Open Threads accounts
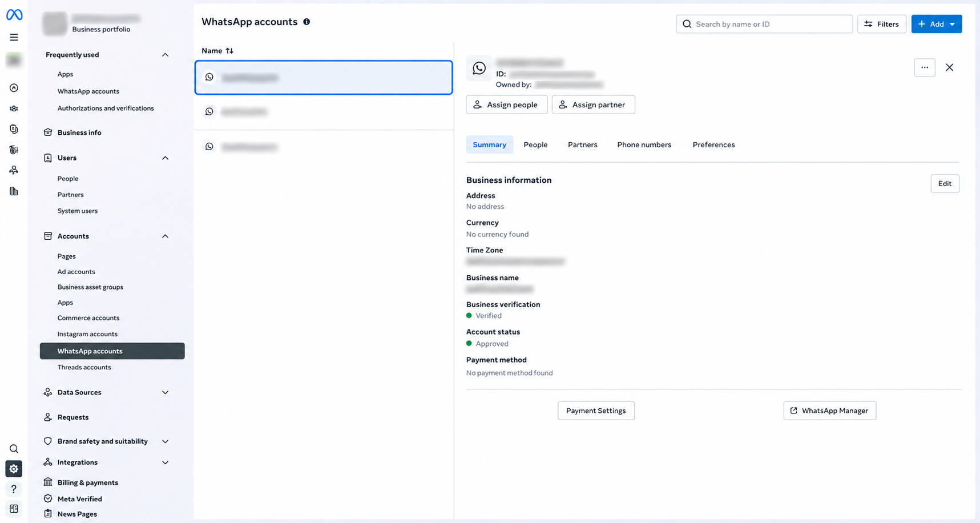The image size is (980, 523). pos(84,367)
